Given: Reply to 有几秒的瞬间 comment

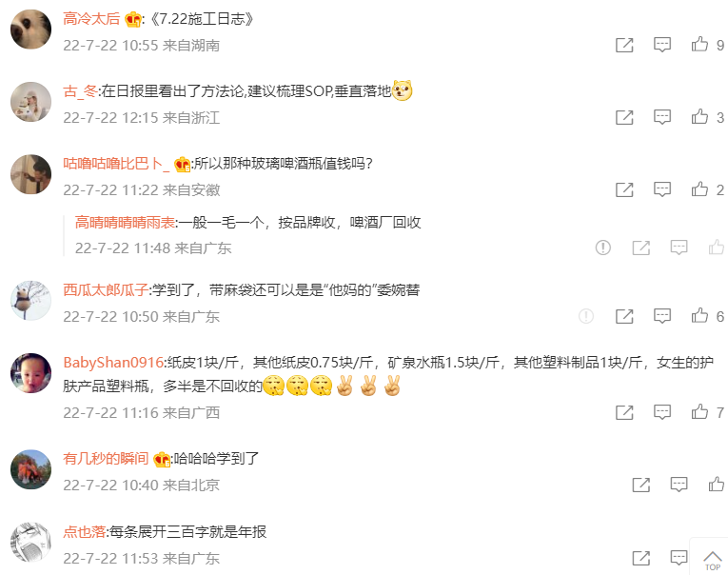Looking at the screenshot, I should tap(679, 485).
